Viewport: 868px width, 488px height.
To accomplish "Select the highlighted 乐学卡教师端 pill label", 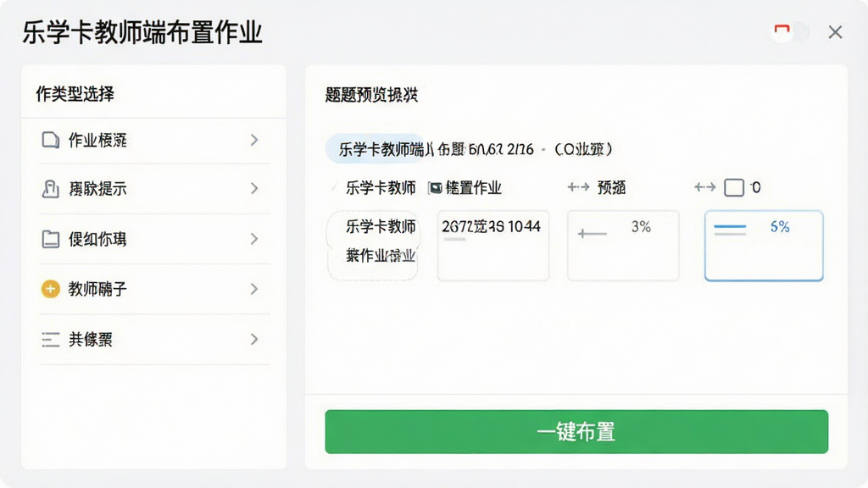I will click(375, 149).
